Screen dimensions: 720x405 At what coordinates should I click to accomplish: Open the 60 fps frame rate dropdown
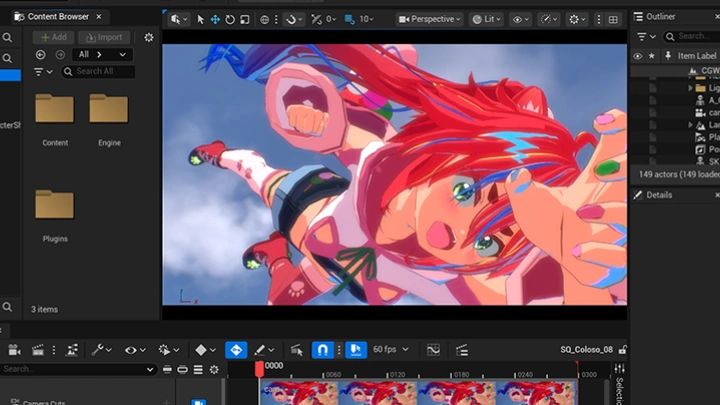pyautogui.click(x=391, y=349)
